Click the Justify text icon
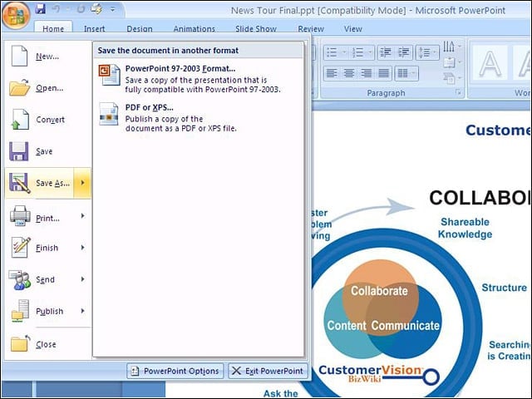 click(x=383, y=73)
